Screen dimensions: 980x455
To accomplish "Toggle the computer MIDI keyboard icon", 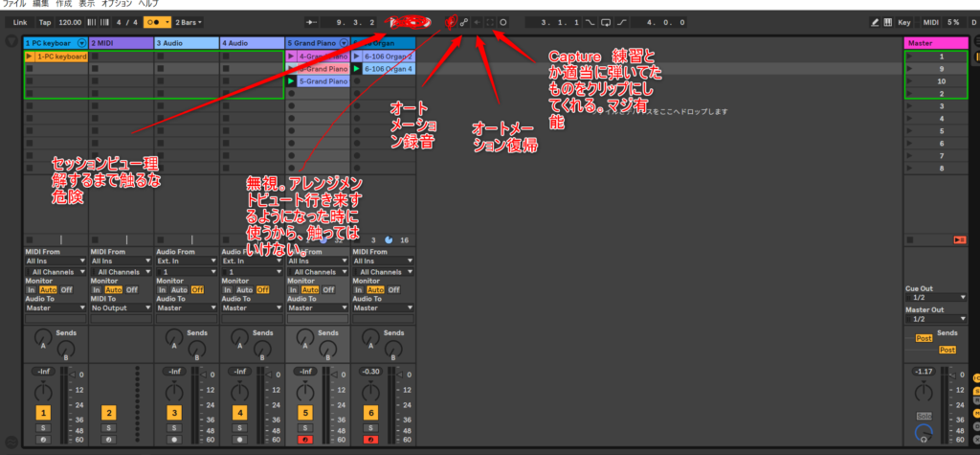I will (x=887, y=21).
